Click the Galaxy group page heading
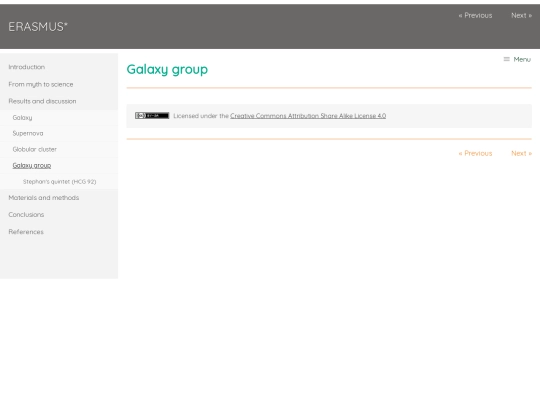This screenshot has width=540, height=405. click(x=167, y=70)
